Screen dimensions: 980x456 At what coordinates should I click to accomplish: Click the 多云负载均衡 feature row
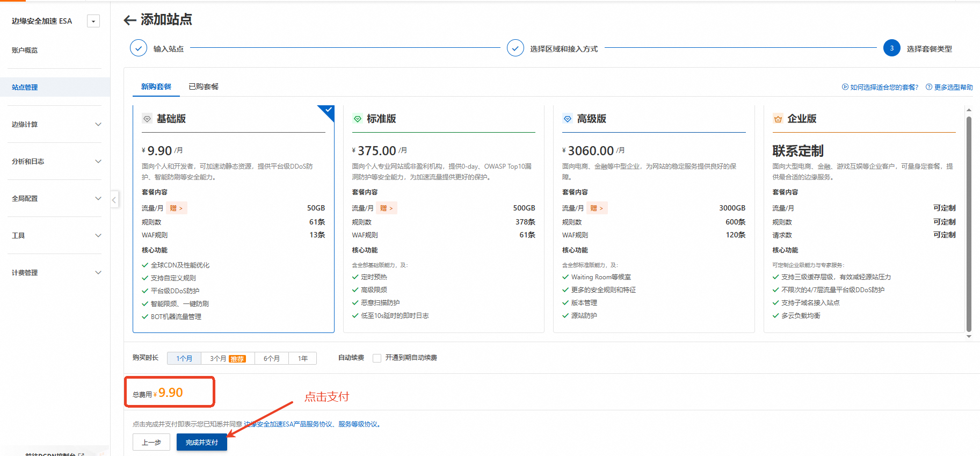pos(796,316)
